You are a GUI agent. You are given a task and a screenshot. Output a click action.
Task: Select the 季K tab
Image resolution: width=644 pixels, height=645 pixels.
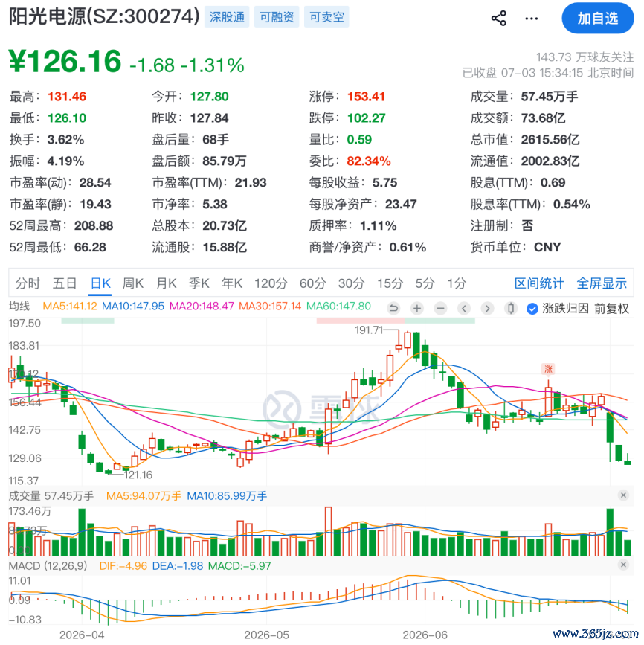[199, 283]
